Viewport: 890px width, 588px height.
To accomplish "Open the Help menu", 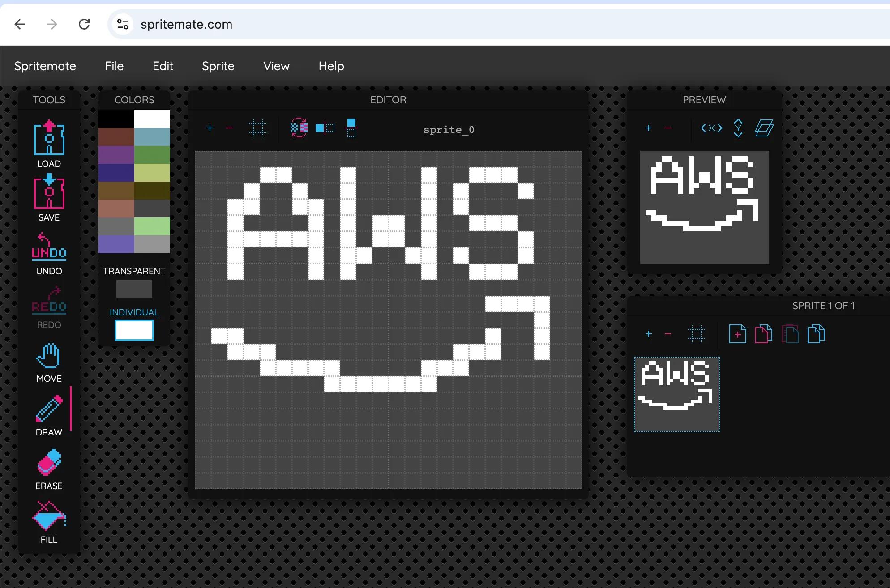I will coord(331,66).
